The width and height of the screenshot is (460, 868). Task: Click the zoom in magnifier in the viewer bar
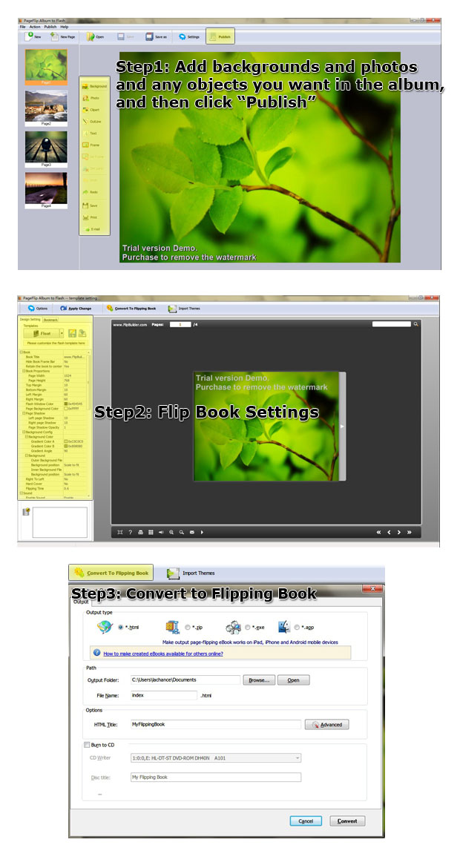coord(171,532)
